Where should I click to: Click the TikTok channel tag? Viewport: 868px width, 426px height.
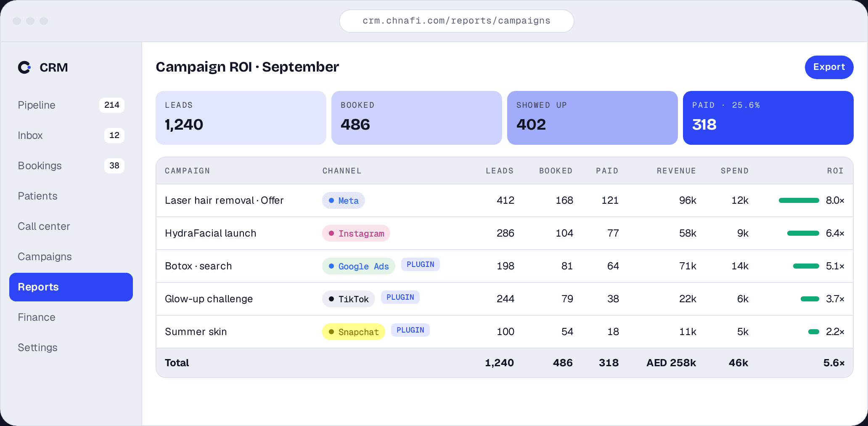[x=349, y=299]
